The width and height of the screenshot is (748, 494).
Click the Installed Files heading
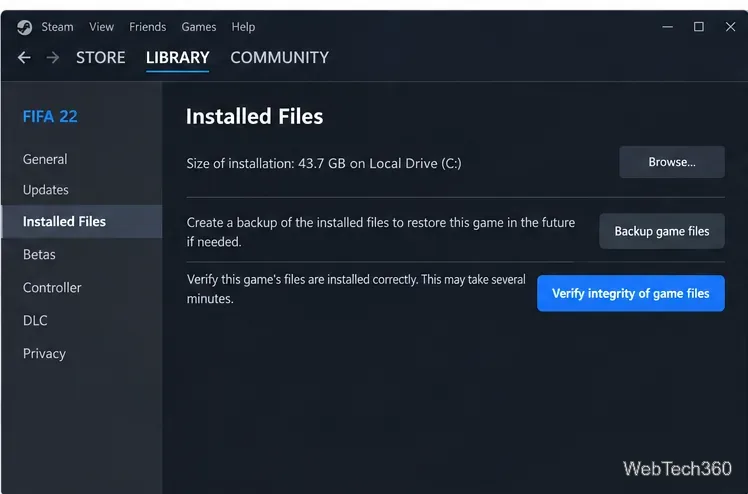254,116
